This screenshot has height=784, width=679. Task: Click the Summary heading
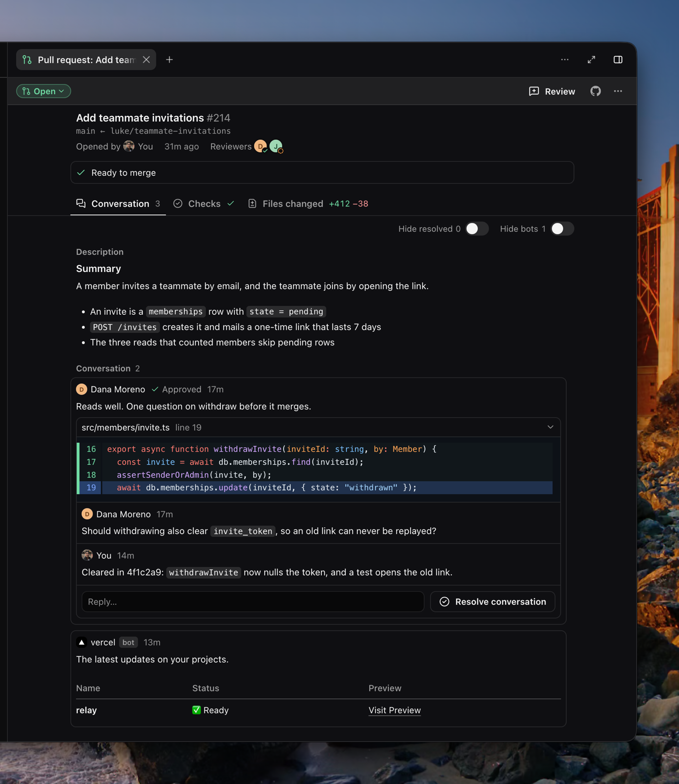coord(99,269)
